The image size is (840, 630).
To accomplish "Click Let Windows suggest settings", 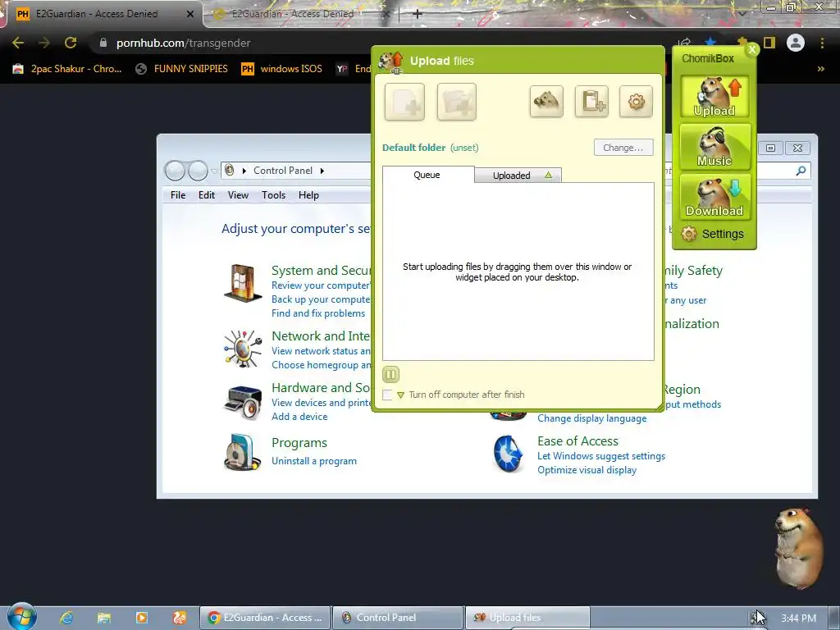I will click(x=601, y=456).
